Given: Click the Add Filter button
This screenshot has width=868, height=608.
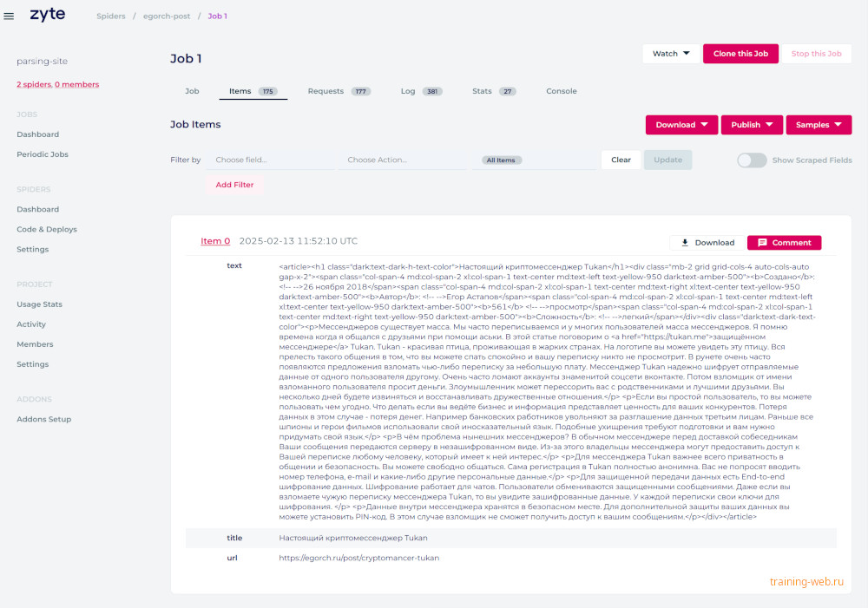Looking at the screenshot, I should 234,185.
